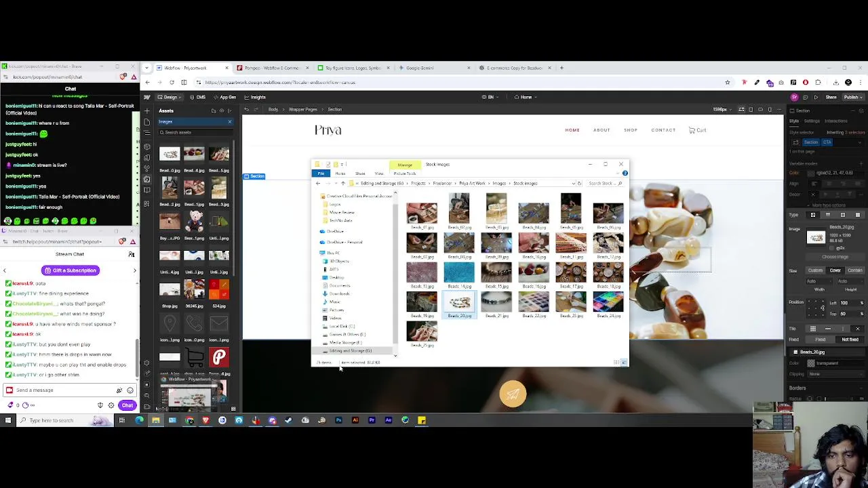Set background size to Contain
Viewport: 868px width, 488px height.
[x=854, y=270]
